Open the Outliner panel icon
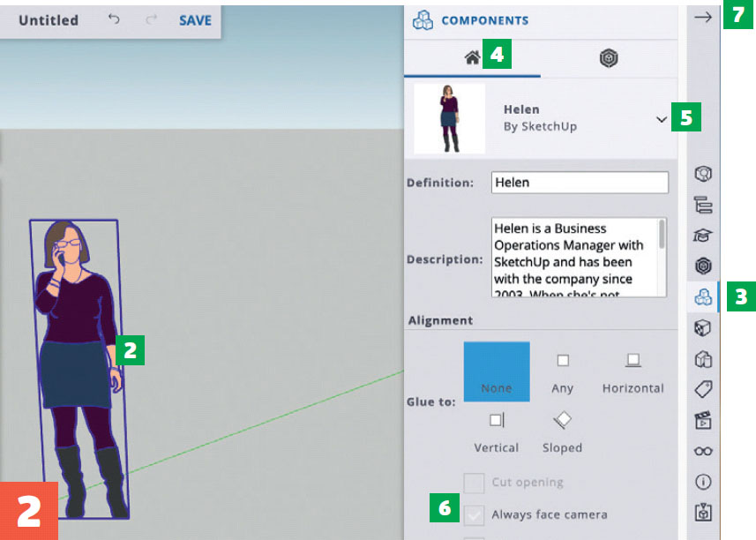756x540 pixels. 703,205
